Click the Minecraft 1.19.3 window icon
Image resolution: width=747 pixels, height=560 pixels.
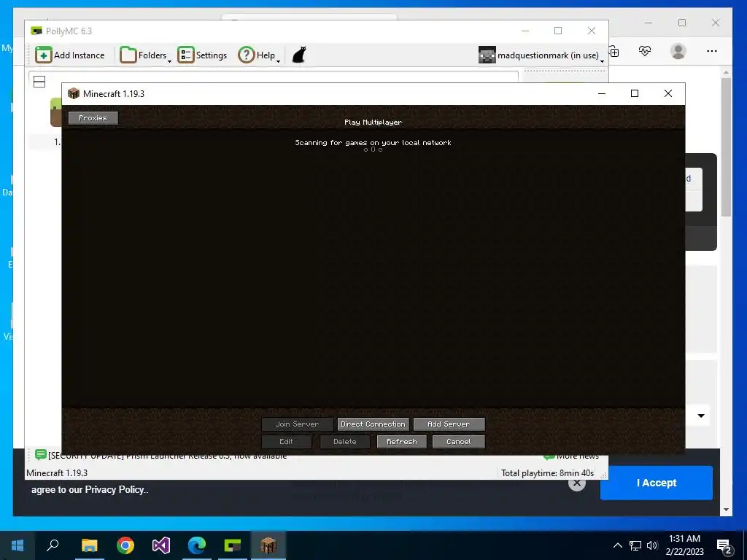point(74,93)
